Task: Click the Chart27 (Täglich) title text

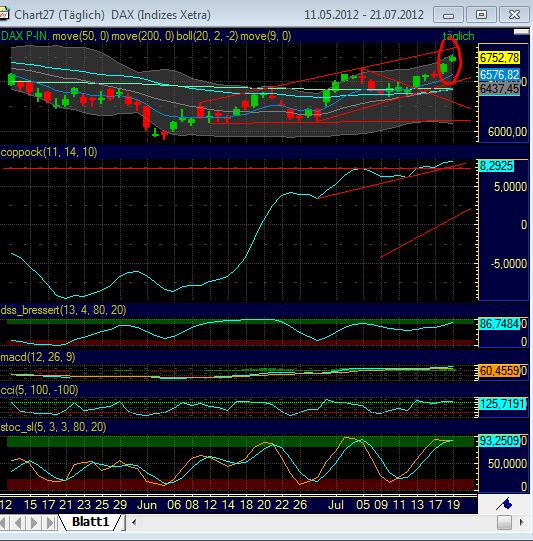Action: 59,15
